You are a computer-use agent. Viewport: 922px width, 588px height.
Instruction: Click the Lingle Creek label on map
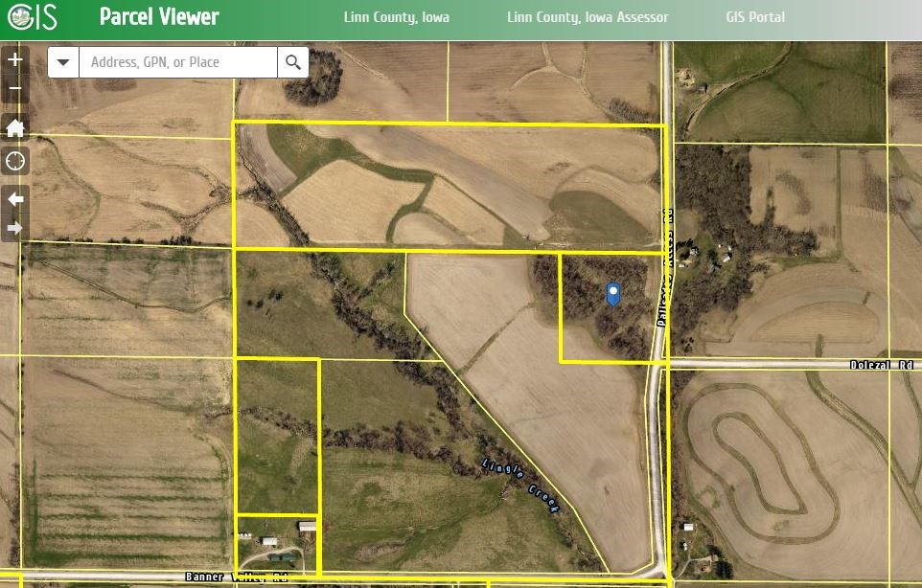click(x=520, y=485)
